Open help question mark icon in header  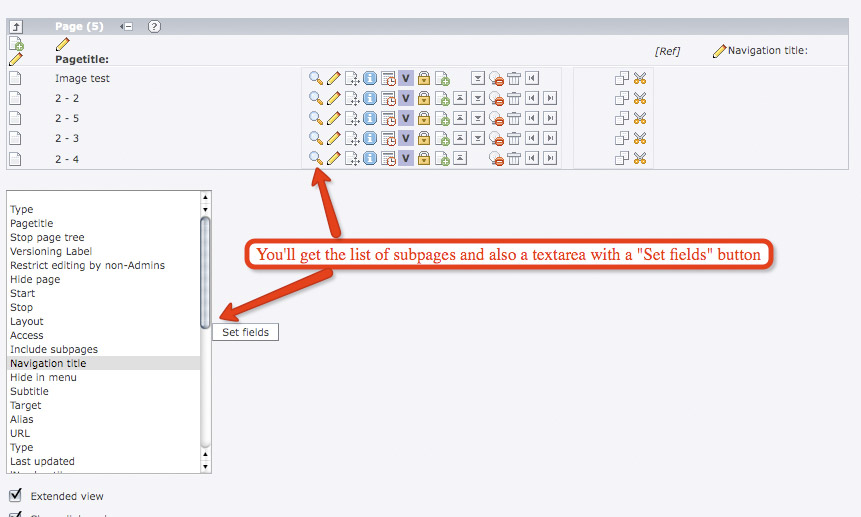154,27
